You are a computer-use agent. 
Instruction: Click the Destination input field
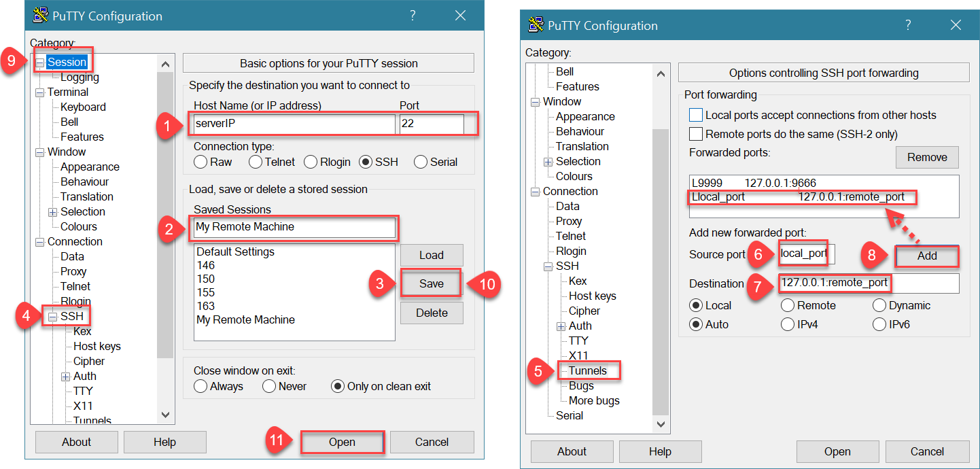click(869, 283)
